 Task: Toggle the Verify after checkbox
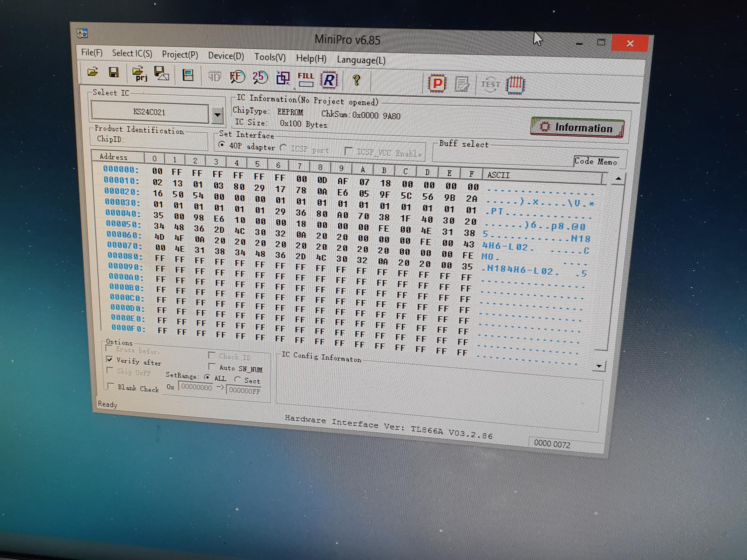(109, 359)
